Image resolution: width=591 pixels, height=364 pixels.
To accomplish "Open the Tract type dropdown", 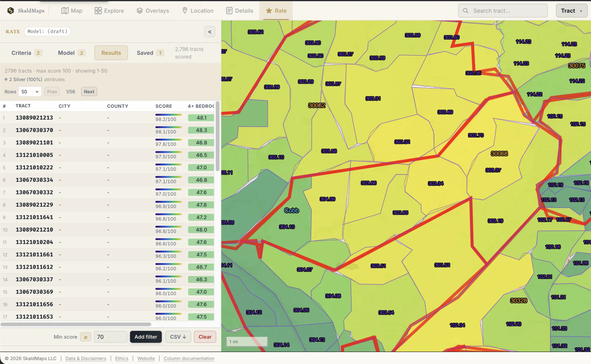I will (572, 11).
